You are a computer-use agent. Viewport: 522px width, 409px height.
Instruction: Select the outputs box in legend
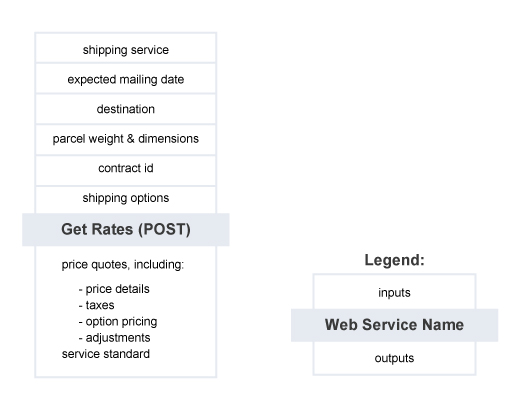(x=394, y=358)
